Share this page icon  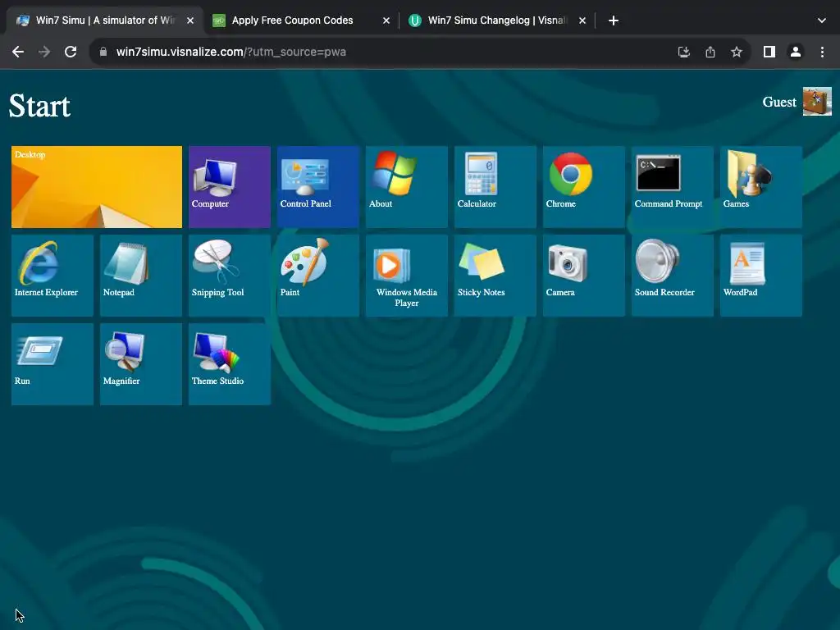click(x=710, y=52)
